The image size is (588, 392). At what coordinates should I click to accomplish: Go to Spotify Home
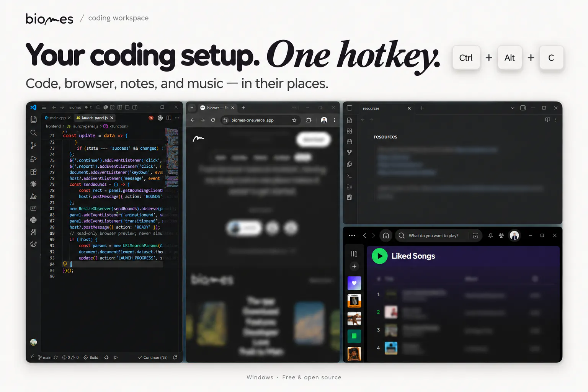click(x=386, y=236)
